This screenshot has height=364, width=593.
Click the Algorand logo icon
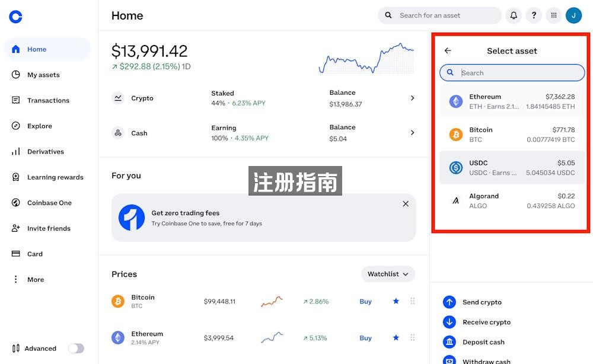click(455, 201)
